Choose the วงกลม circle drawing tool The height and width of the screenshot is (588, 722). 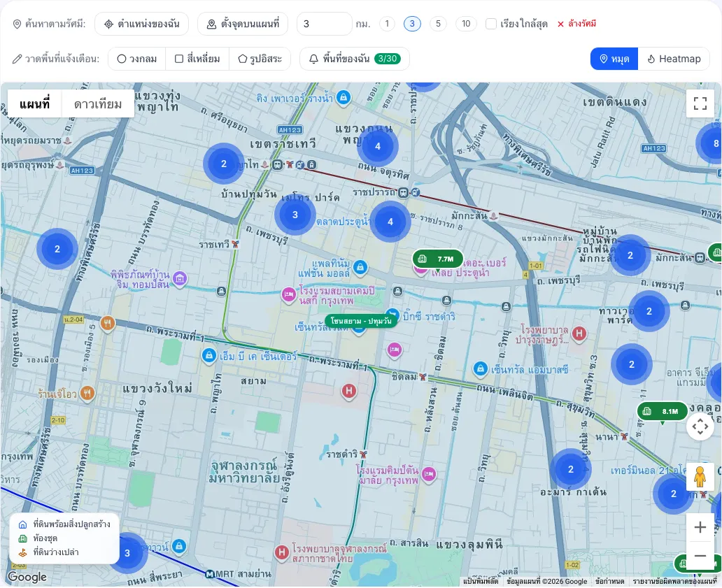pos(136,59)
